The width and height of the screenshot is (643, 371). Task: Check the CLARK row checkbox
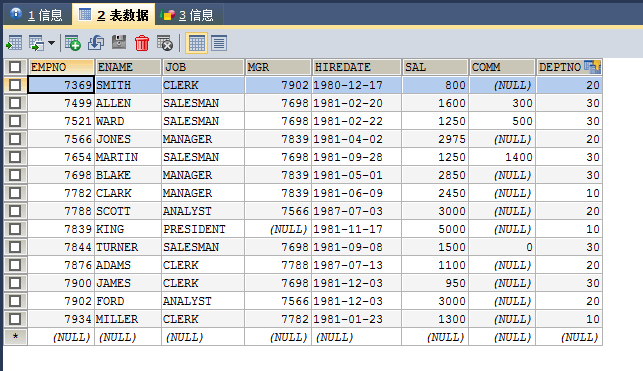coord(15,193)
